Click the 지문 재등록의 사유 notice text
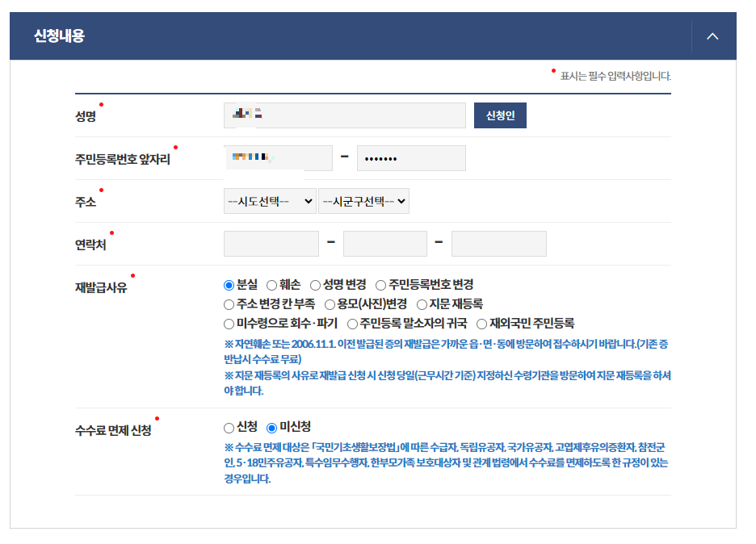756x544 pixels. (447, 383)
